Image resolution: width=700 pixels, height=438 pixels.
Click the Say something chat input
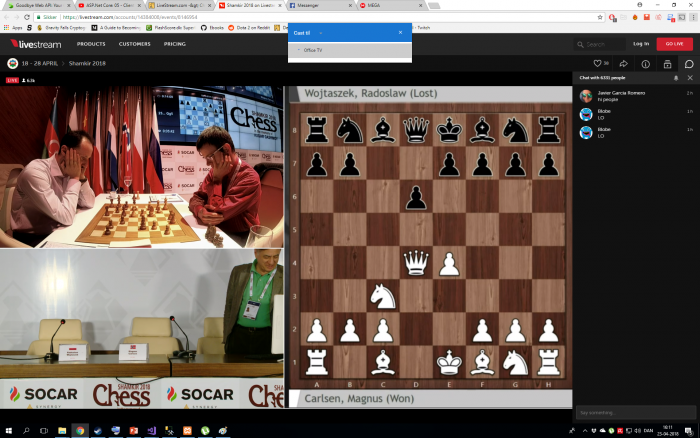coord(630,411)
